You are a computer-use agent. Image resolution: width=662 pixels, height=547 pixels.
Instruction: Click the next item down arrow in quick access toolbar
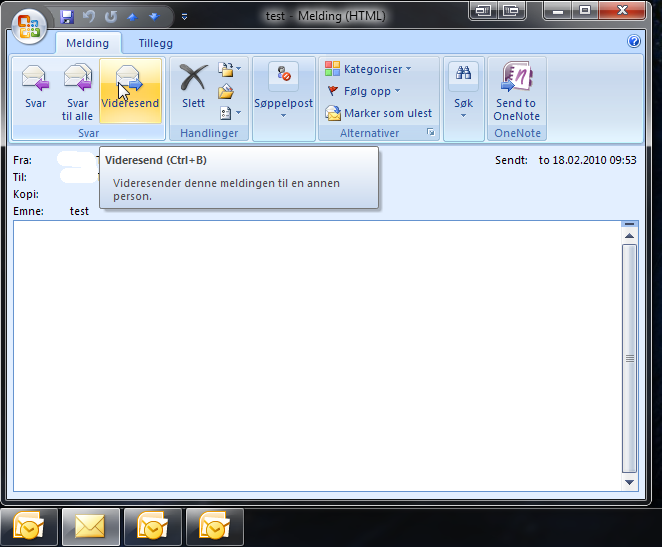(153, 17)
